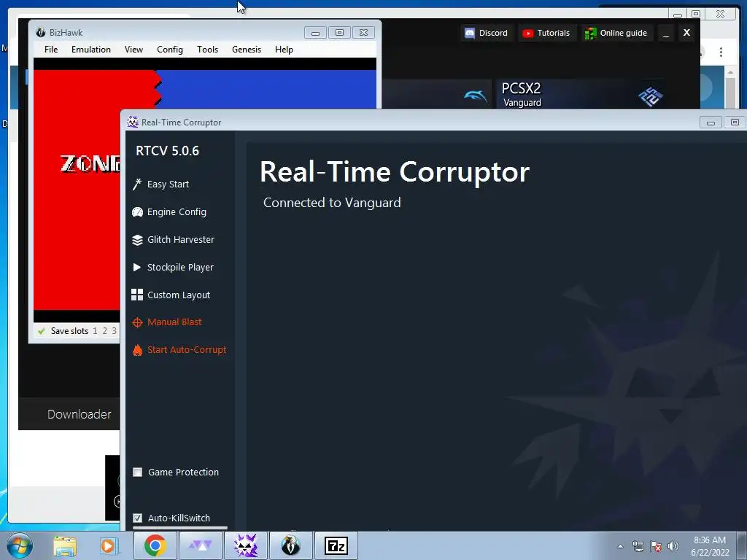Click the Engine Config gauge icon
Viewport: 747px width, 560px height.
tap(137, 212)
